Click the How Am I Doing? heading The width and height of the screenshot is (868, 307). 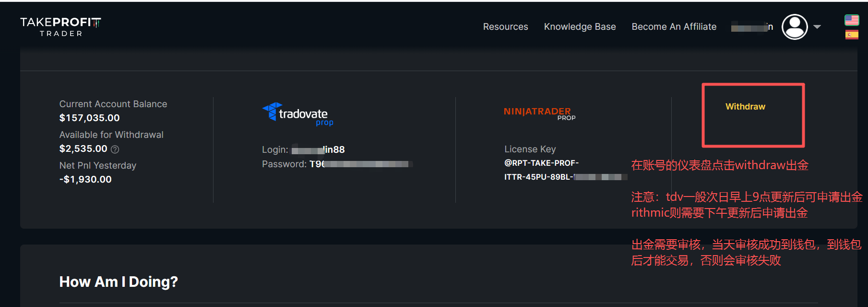(119, 282)
